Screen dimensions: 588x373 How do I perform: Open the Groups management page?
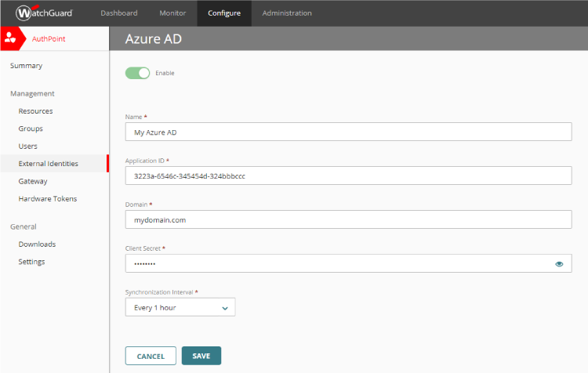(31, 129)
